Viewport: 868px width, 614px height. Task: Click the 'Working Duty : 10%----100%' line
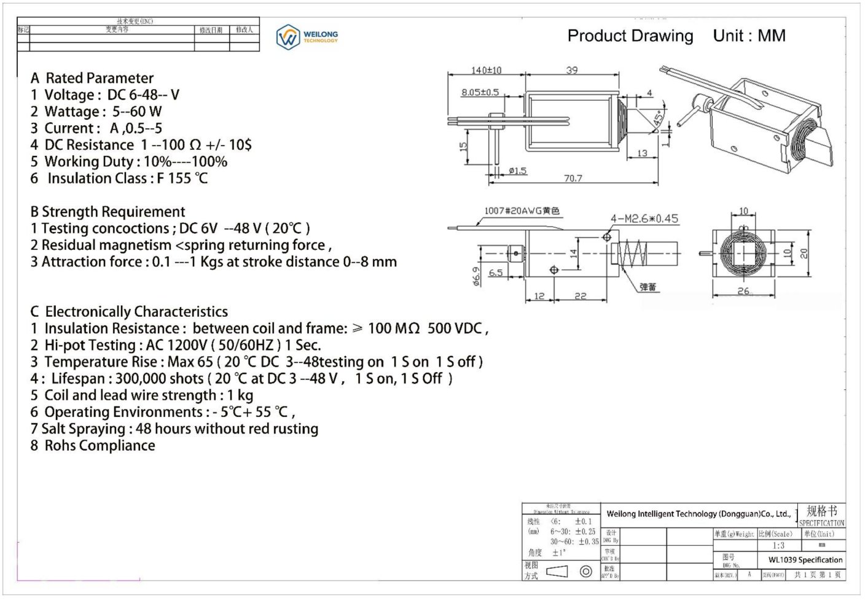129,161
